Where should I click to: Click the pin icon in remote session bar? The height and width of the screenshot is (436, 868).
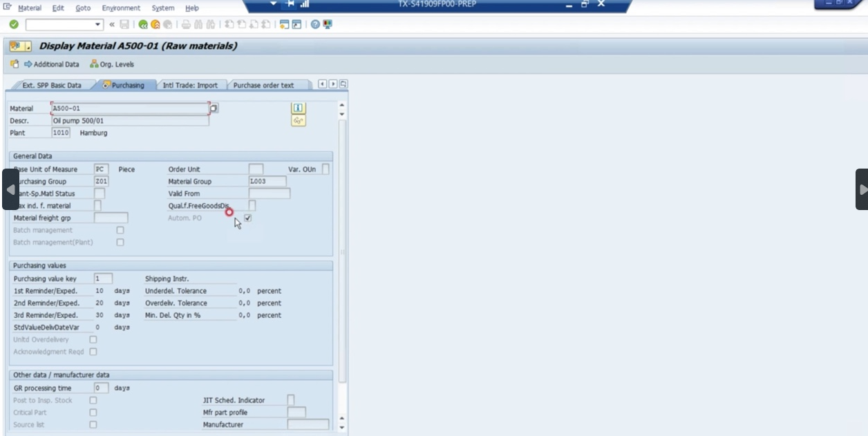(290, 4)
